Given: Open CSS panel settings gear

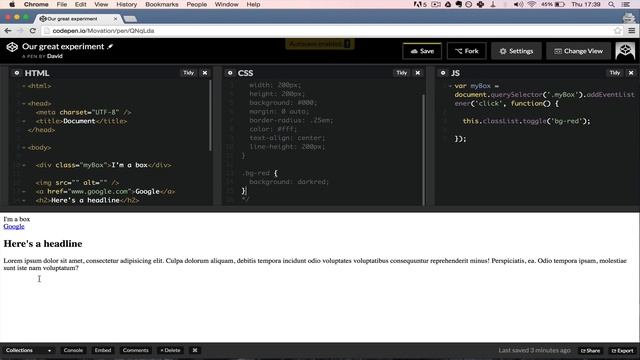Looking at the screenshot, I should coord(230,73).
